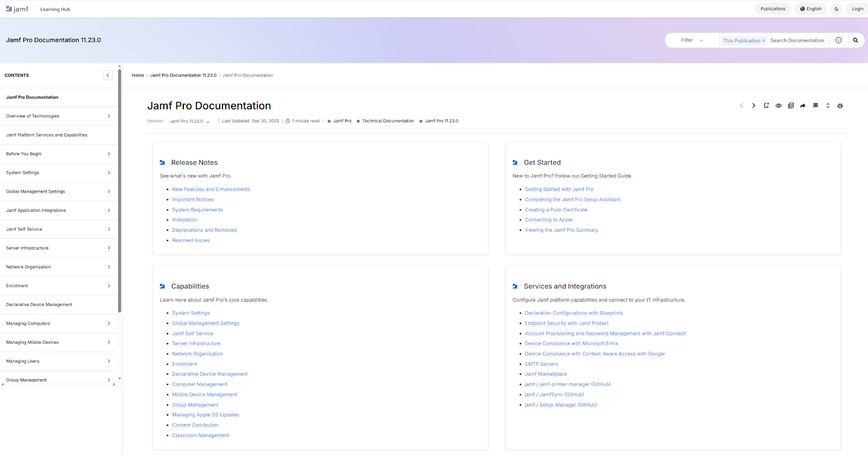868x455 pixels.
Task: Toggle the eye watch icon in page toolbar
Action: pos(778,106)
